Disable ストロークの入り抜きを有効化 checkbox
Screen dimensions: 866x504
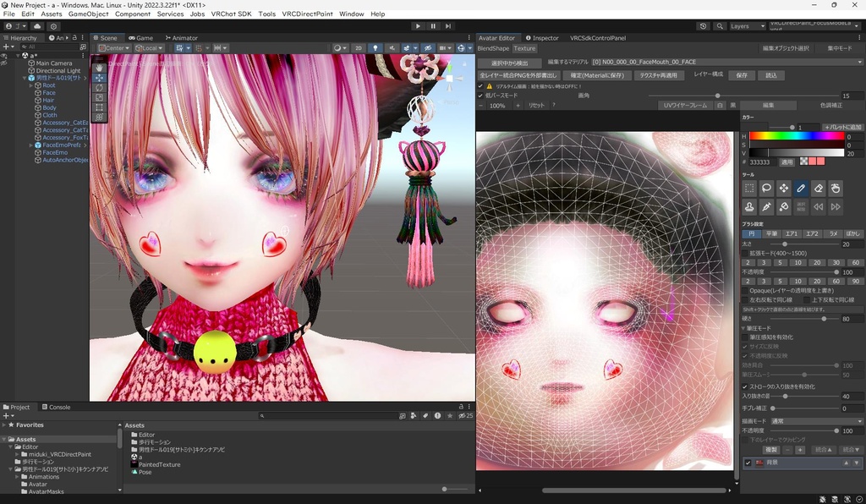coord(745,386)
